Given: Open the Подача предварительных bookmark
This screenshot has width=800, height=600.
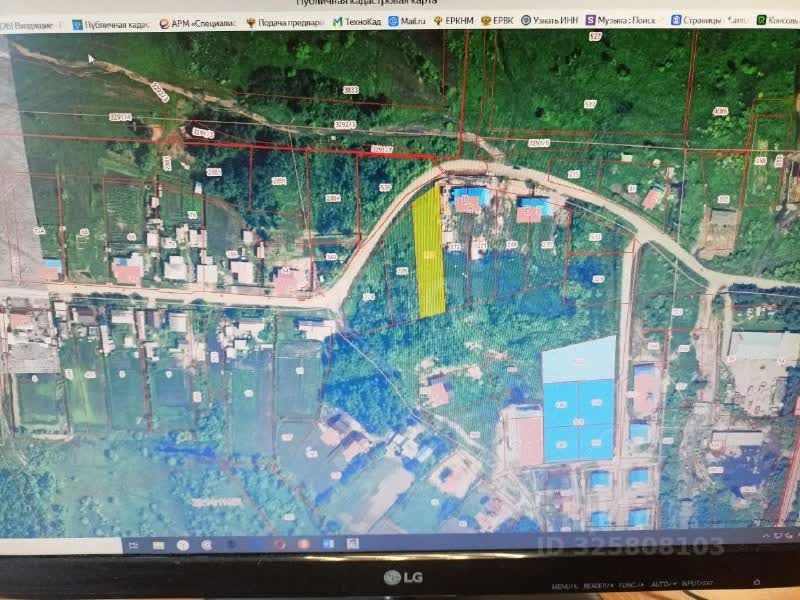Looking at the screenshot, I should (x=285, y=22).
